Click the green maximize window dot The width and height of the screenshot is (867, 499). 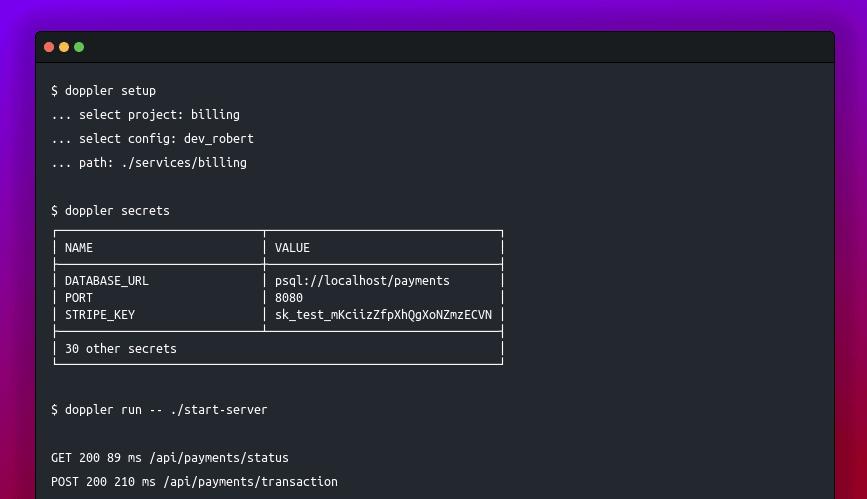[79, 47]
